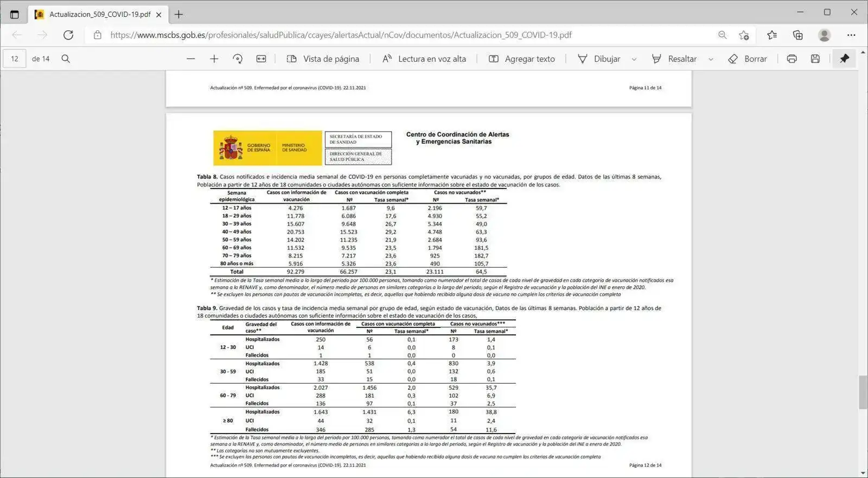Viewport: 868px width, 478px height.
Task: Toggle the pin toolbar icon
Action: click(844, 59)
